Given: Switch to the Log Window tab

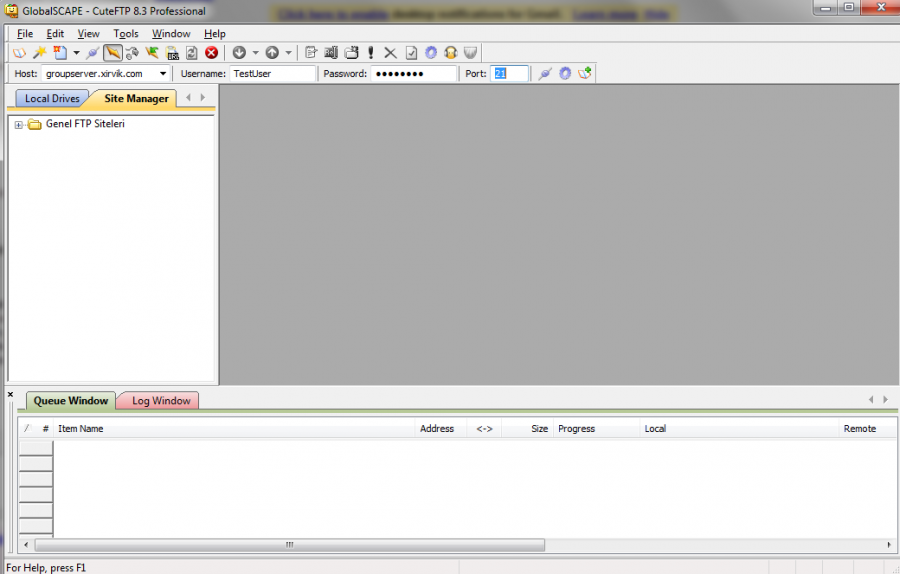Looking at the screenshot, I should (x=160, y=401).
